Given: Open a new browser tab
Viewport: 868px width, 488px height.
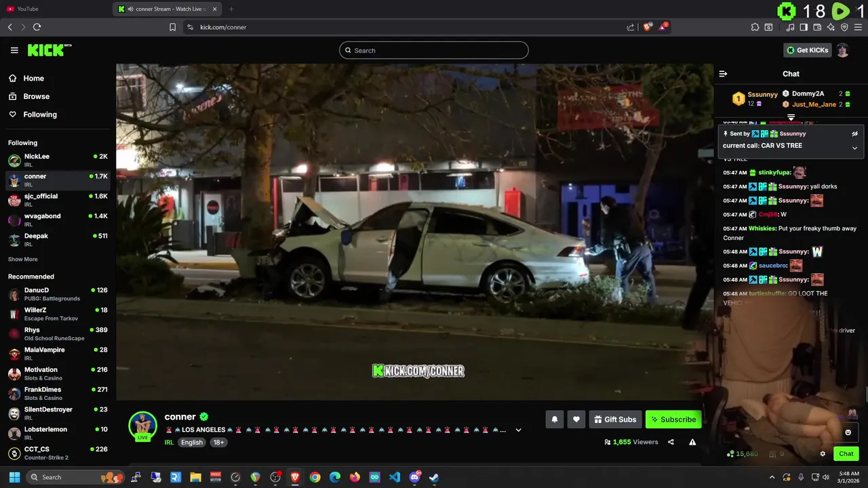Looking at the screenshot, I should pos(231,9).
